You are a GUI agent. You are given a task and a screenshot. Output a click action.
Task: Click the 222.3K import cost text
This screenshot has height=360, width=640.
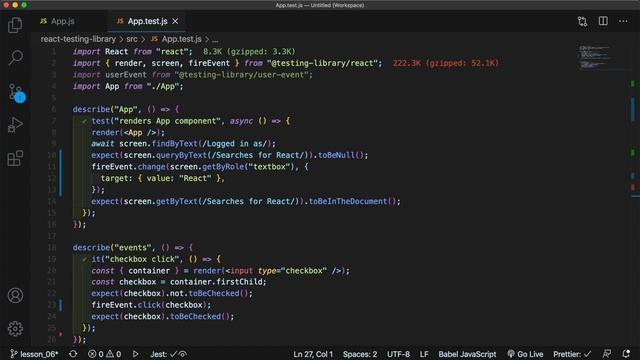(445, 63)
